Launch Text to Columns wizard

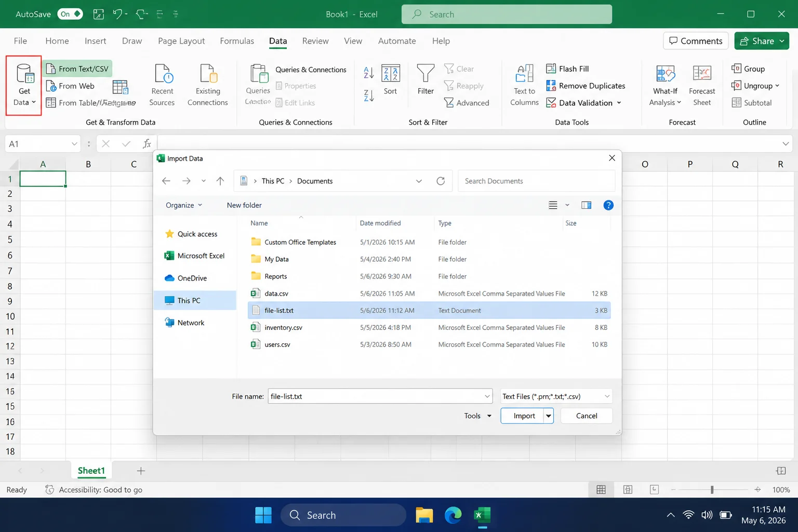[524, 85]
